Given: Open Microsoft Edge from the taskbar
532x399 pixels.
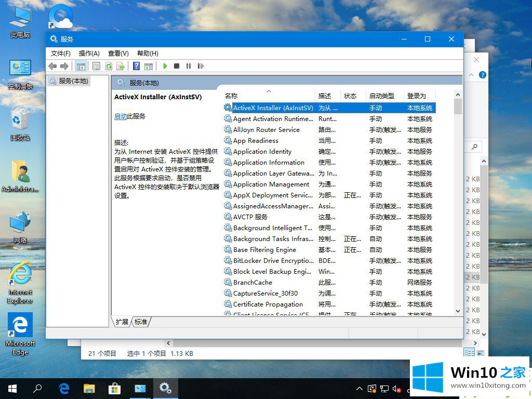Looking at the screenshot, I should [x=64, y=388].
